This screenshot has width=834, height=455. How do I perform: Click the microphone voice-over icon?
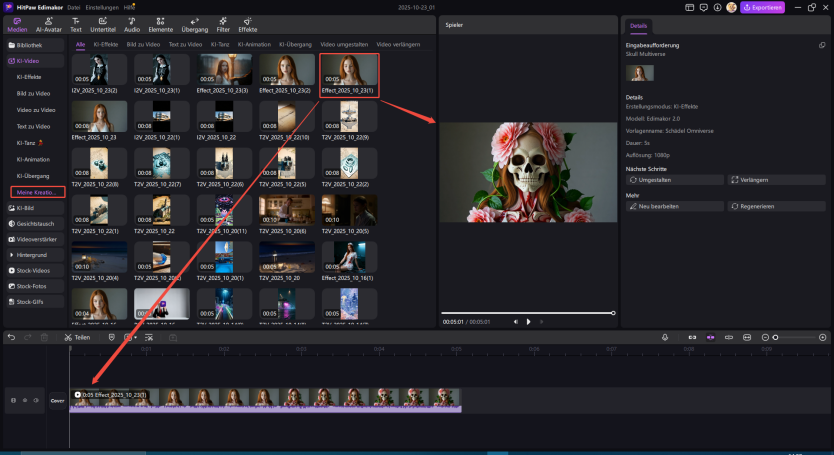665,337
